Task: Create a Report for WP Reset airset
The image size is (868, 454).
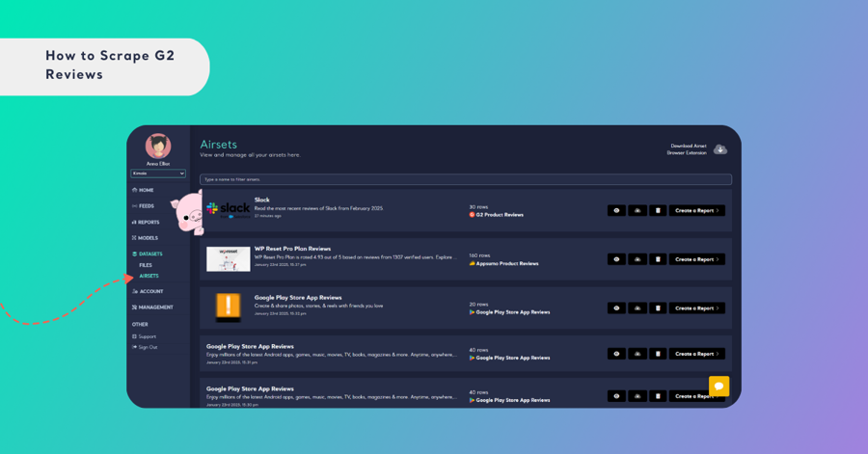Action: pos(697,259)
